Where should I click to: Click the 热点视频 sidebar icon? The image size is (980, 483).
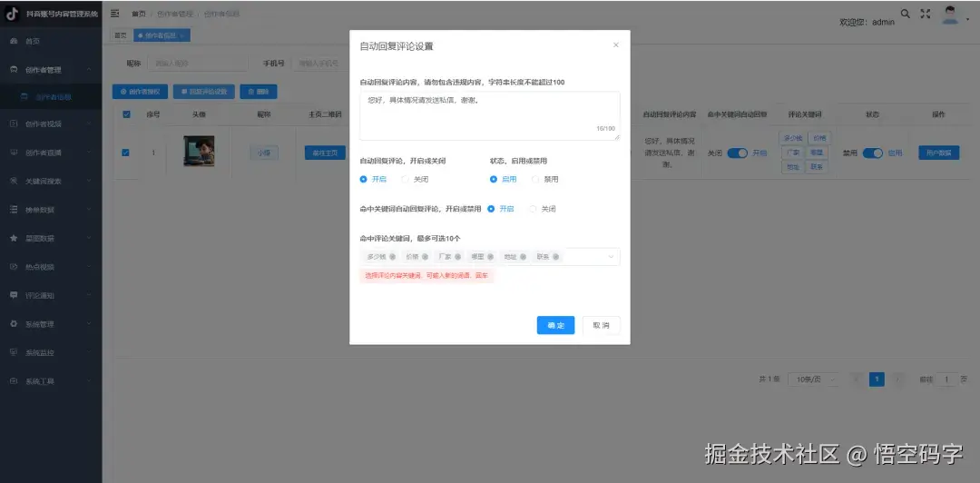pos(14,267)
